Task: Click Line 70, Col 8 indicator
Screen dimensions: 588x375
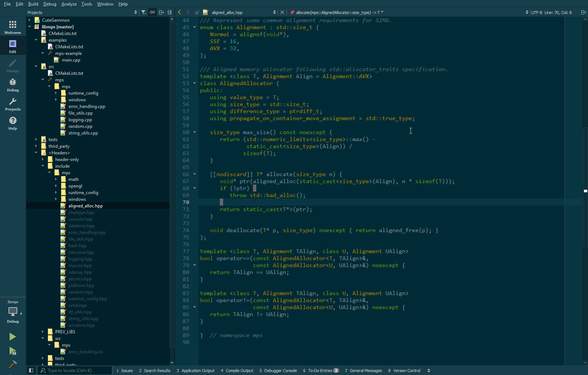Action: [558, 13]
